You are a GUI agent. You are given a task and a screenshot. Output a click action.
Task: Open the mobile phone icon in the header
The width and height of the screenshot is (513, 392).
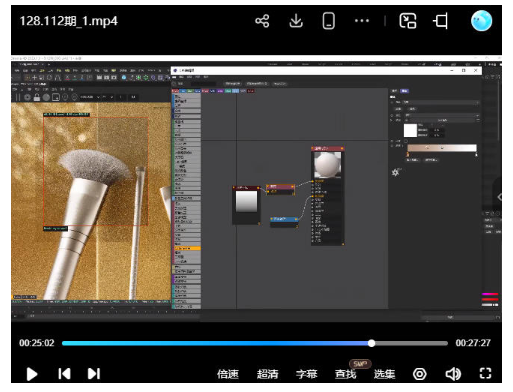click(x=328, y=21)
